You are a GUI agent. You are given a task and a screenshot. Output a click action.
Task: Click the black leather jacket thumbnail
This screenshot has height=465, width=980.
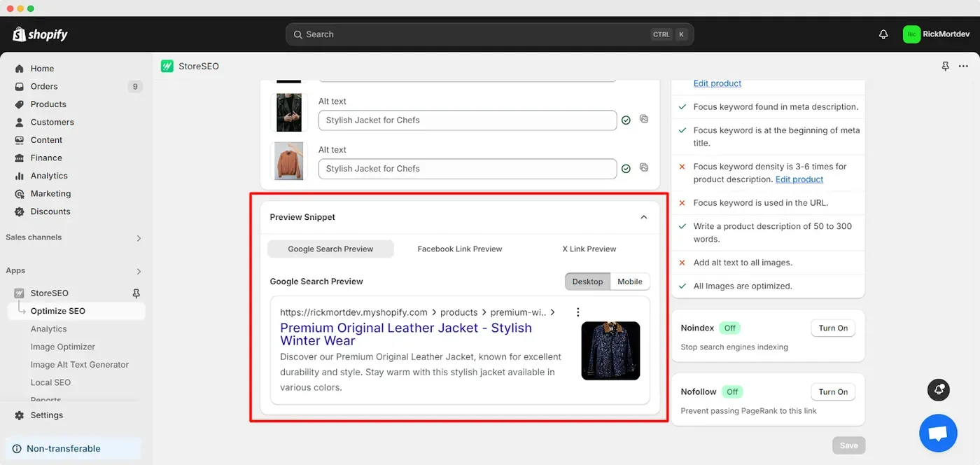pos(289,113)
